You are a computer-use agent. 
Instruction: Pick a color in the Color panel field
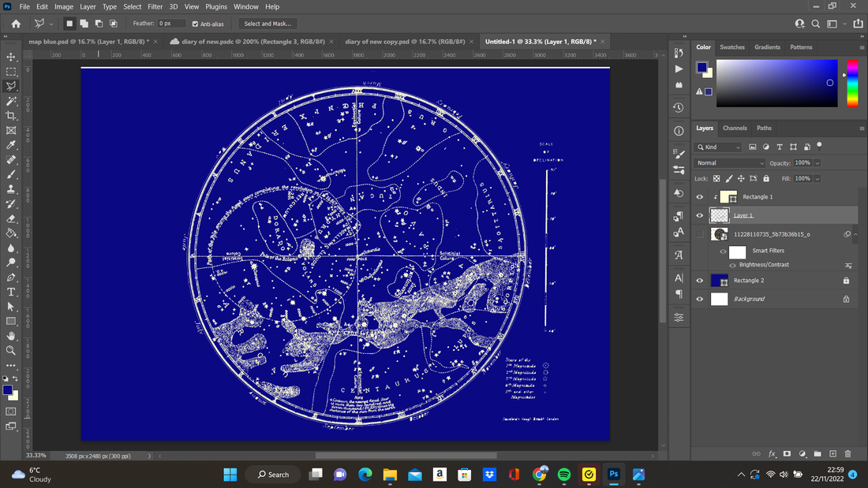point(776,83)
